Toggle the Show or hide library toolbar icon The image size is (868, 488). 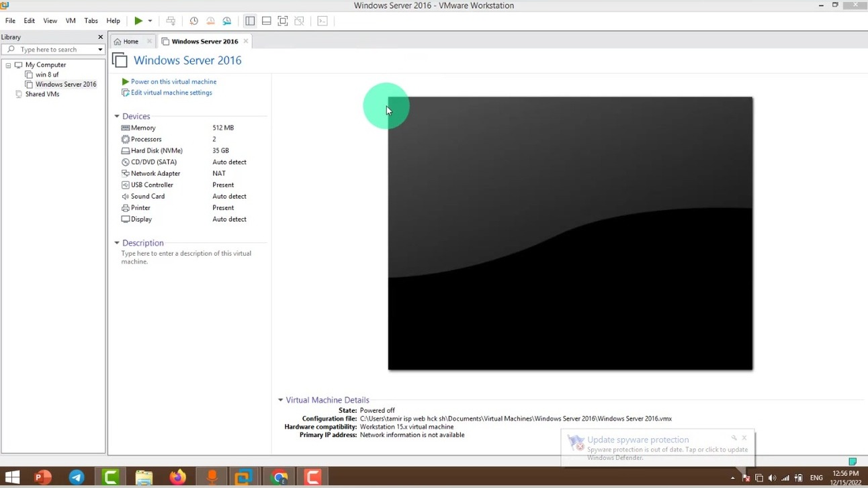click(250, 21)
